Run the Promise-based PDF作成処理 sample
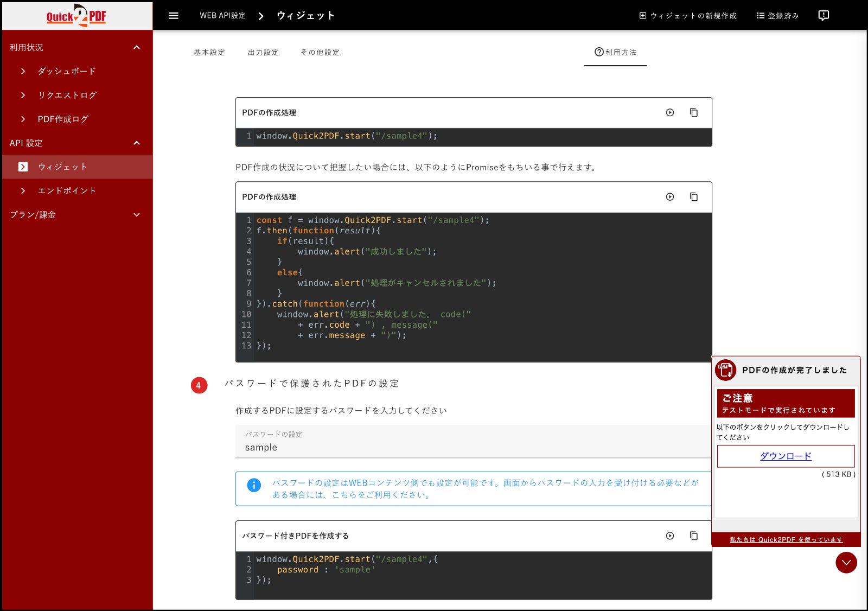This screenshot has width=868, height=611. (x=670, y=197)
